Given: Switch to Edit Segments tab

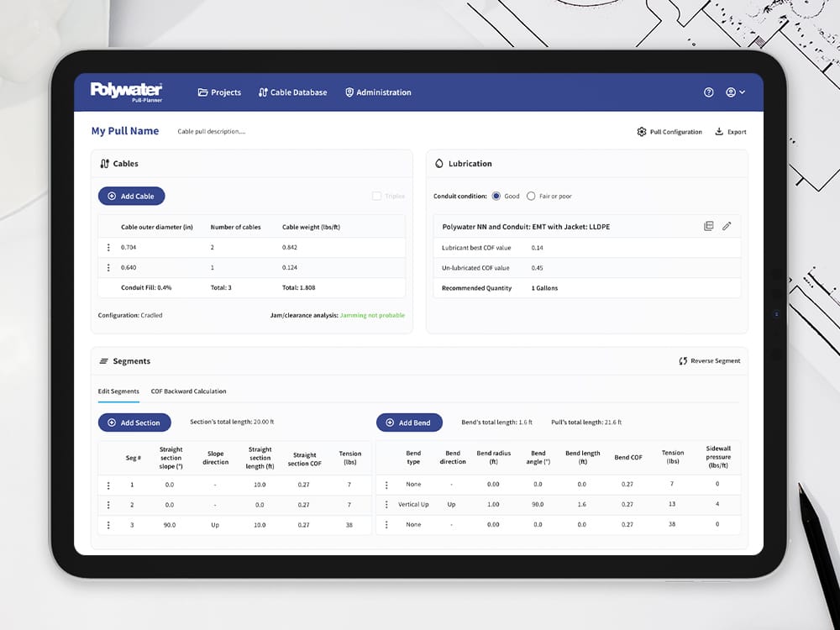Looking at the screenshot, I should click(x=118, y=391).
